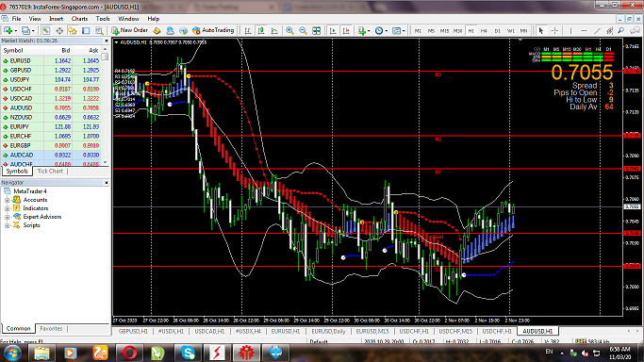Click the magnifier search icon

[620, 31]
